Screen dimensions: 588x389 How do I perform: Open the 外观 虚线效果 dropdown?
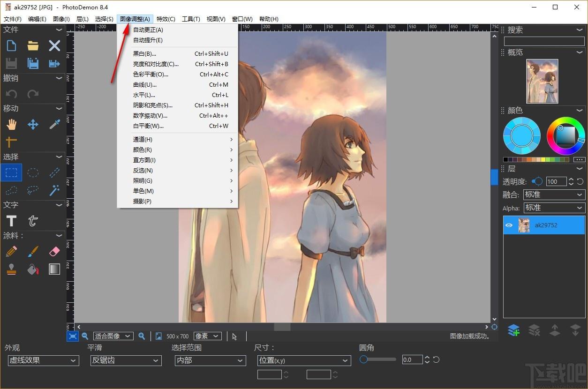(x=43, y=360)
